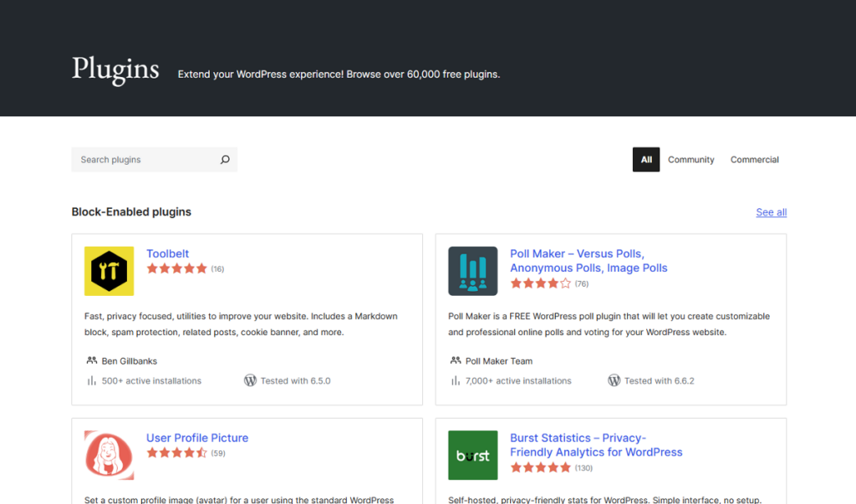This screenshot has width=856, height=504.
Task: Switch to the Commercial filter
Action: [755, 160]
